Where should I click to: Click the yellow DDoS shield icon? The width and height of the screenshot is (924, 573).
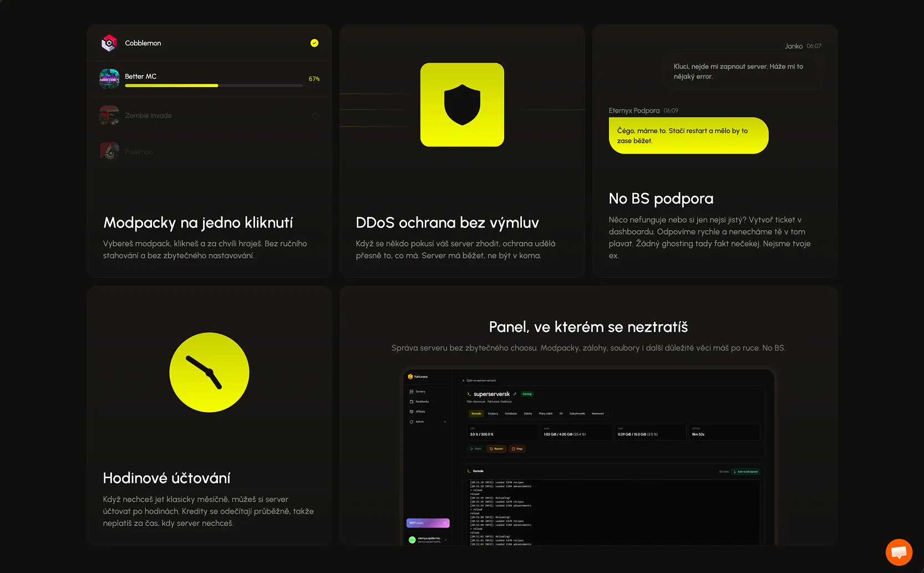pyautogui.click(x=462, y=105)
